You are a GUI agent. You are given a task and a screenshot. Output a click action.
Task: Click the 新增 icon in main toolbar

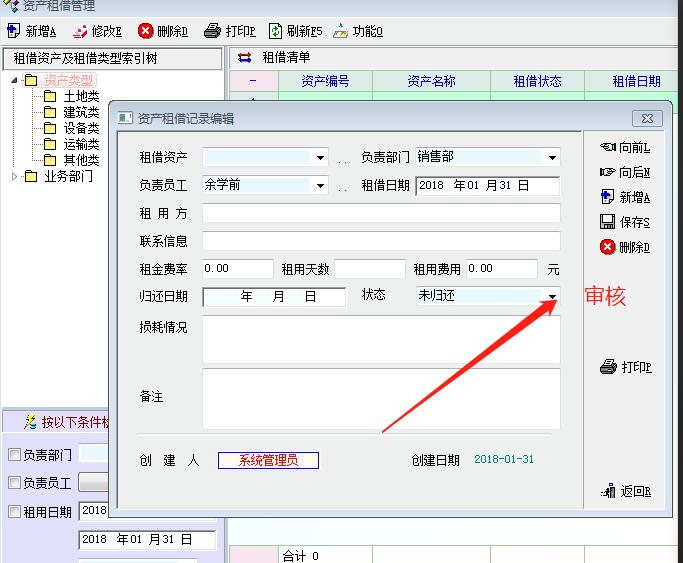coord(13,31)
